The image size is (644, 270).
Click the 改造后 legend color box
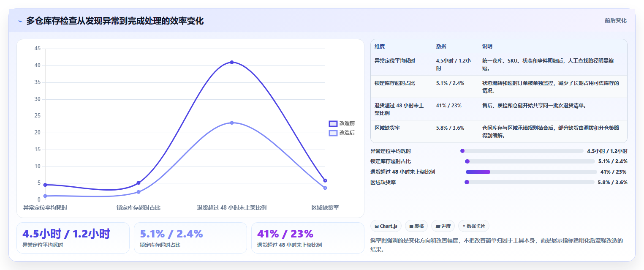point(333,133)
